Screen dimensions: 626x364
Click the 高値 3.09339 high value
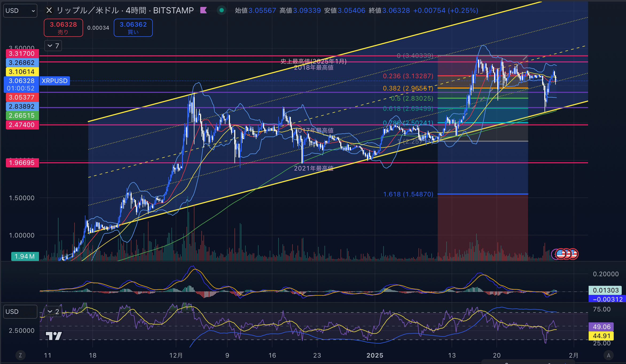[300, 10]
